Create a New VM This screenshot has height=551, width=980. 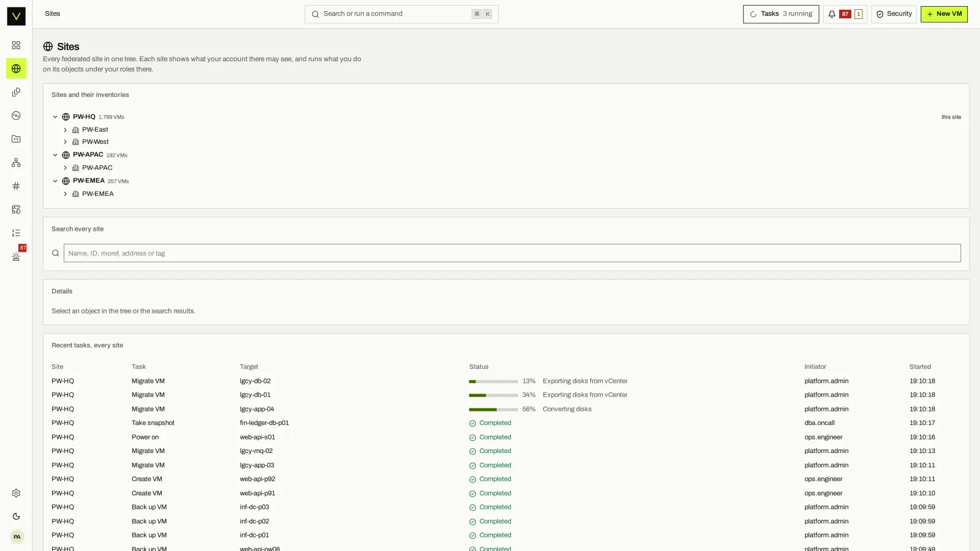pos(944,14)
